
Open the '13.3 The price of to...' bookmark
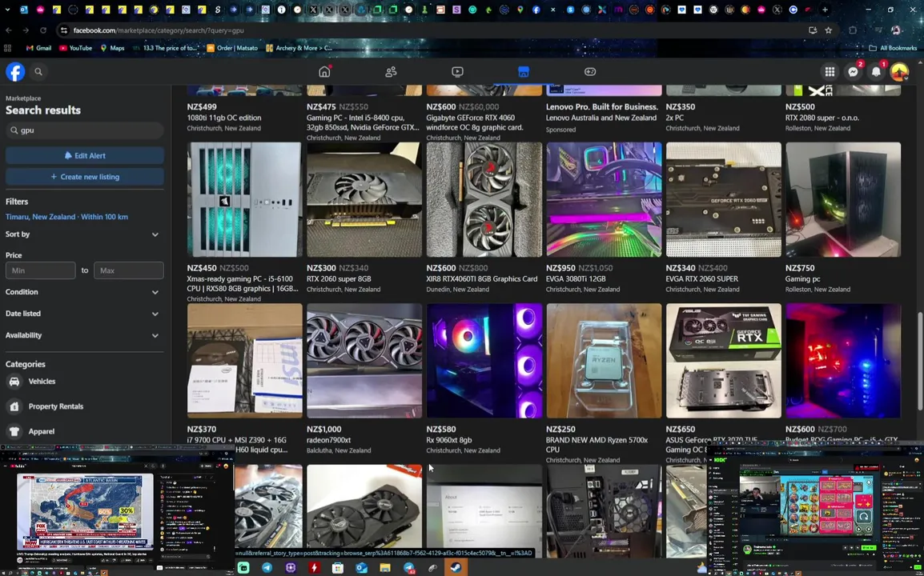pos(165,48)
